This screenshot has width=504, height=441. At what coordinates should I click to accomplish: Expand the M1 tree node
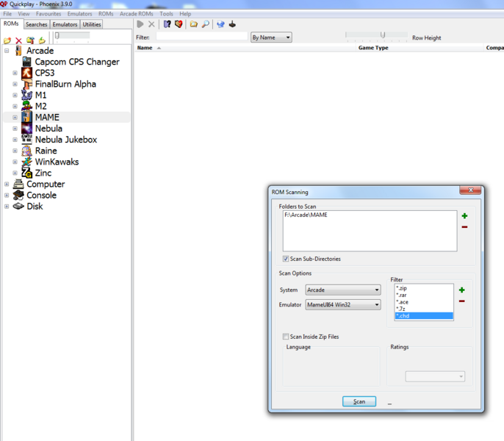pyautogui.click(x=15, y=96)
